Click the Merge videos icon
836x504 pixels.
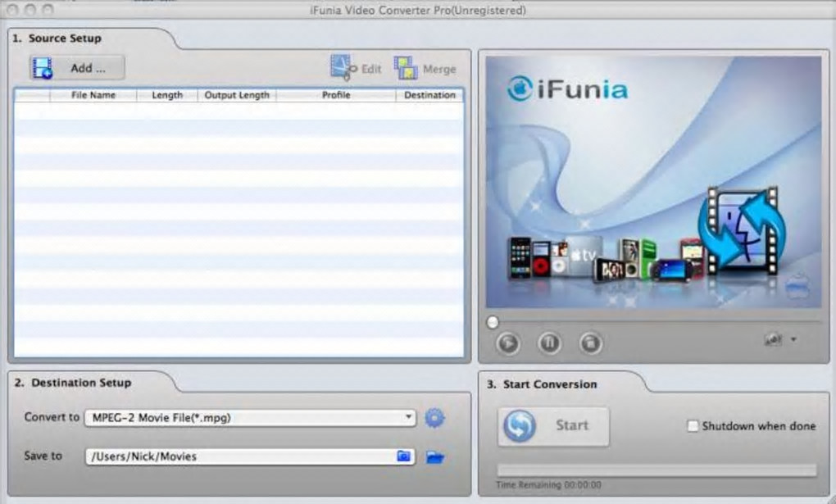click(x=406, y=68)
